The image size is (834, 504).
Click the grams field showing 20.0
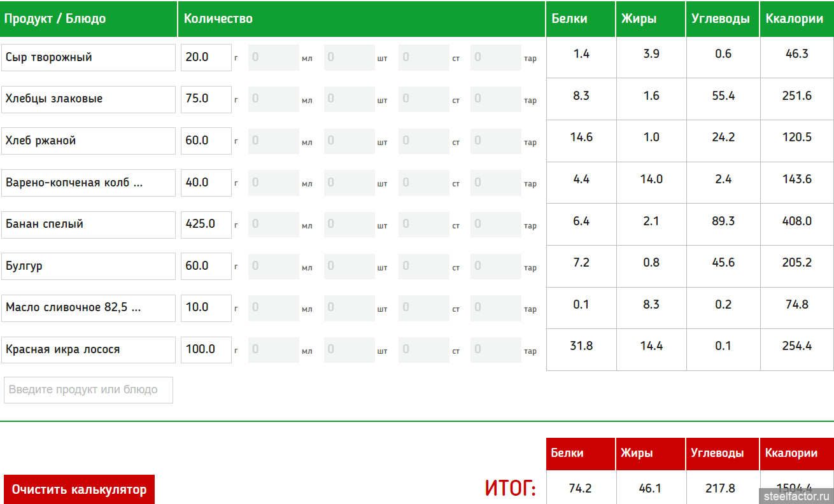click(206, 57)
